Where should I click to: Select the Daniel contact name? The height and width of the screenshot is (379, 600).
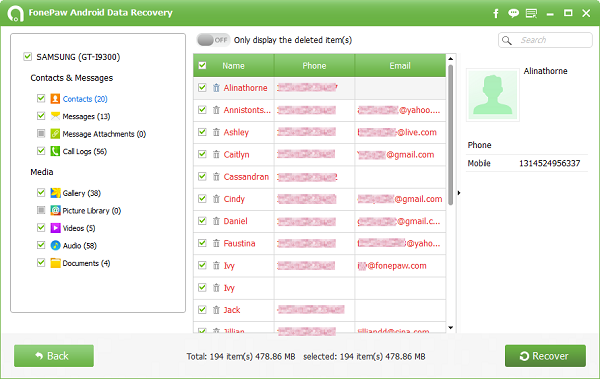(235, 221)
